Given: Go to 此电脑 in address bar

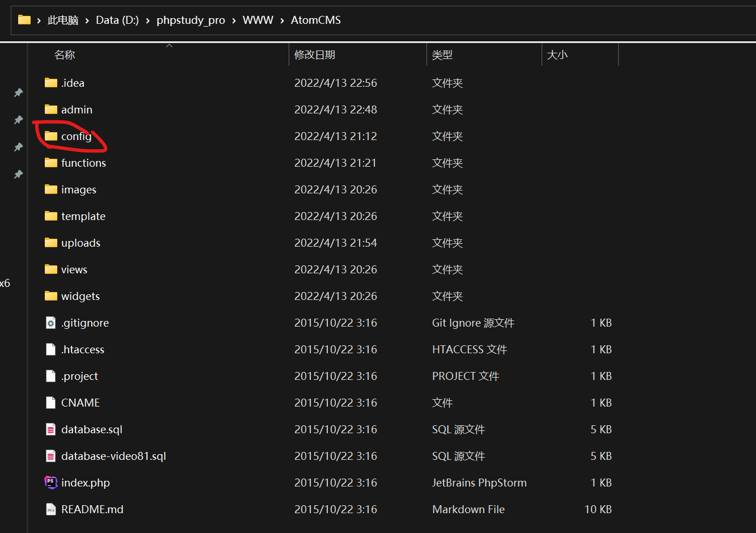Looking at the screenshot, I should 62,20.
